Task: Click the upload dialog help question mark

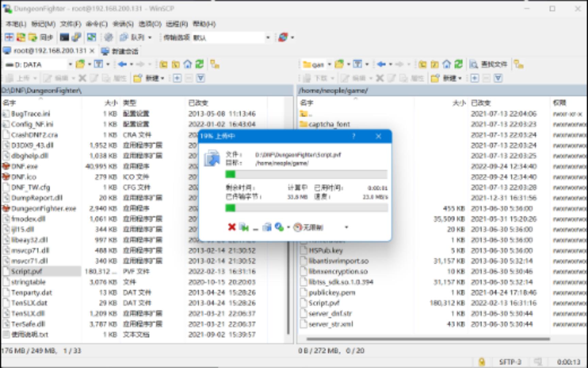Action: coord(354,136)
